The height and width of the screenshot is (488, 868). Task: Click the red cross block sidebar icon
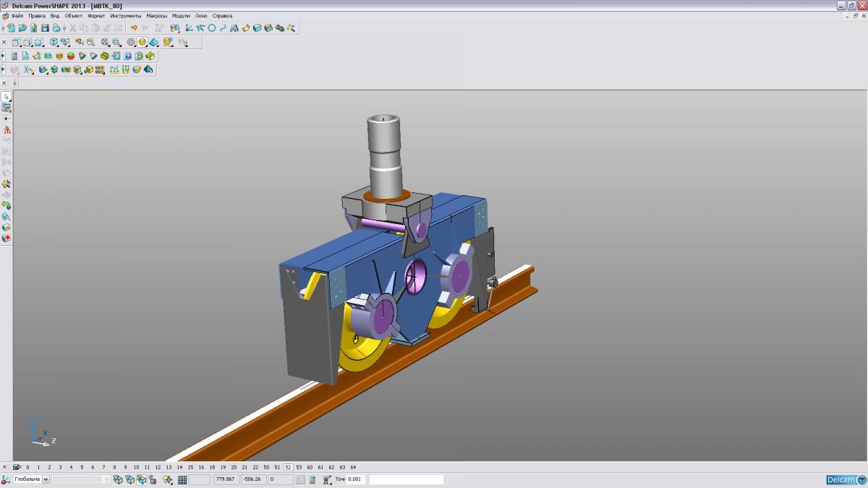7,238
